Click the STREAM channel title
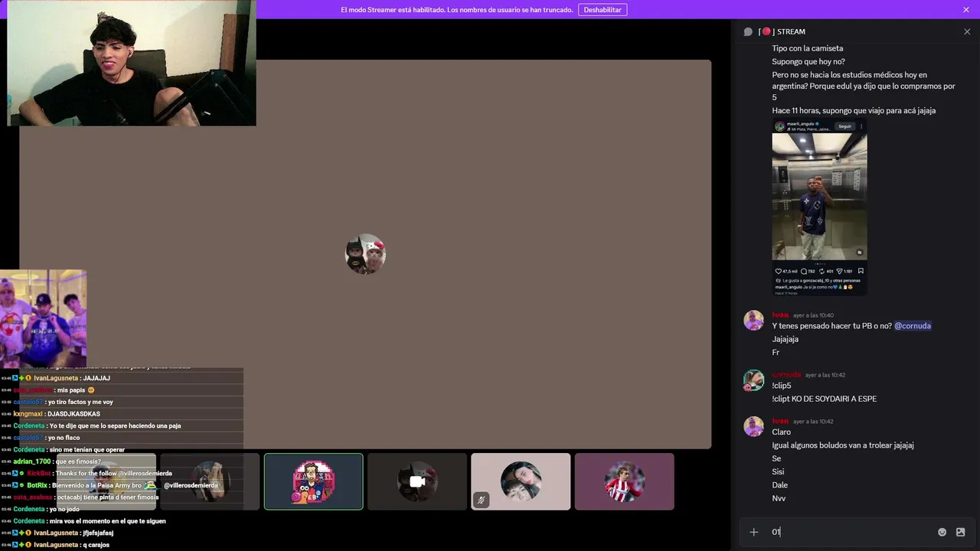 pyautogui.click(x=791, y=32)
